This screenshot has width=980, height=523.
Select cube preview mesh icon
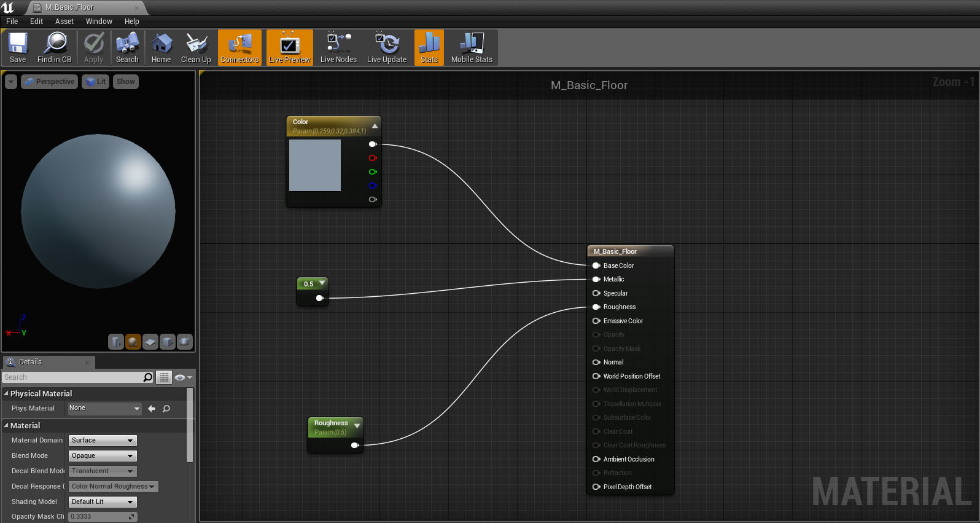pyautogui.click(x=168, y=342)
